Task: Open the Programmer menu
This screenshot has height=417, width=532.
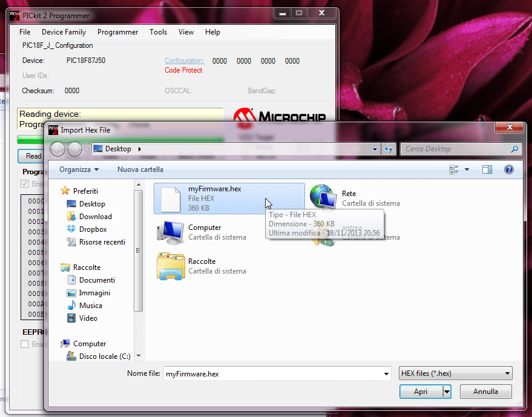Action: point(117,32)
